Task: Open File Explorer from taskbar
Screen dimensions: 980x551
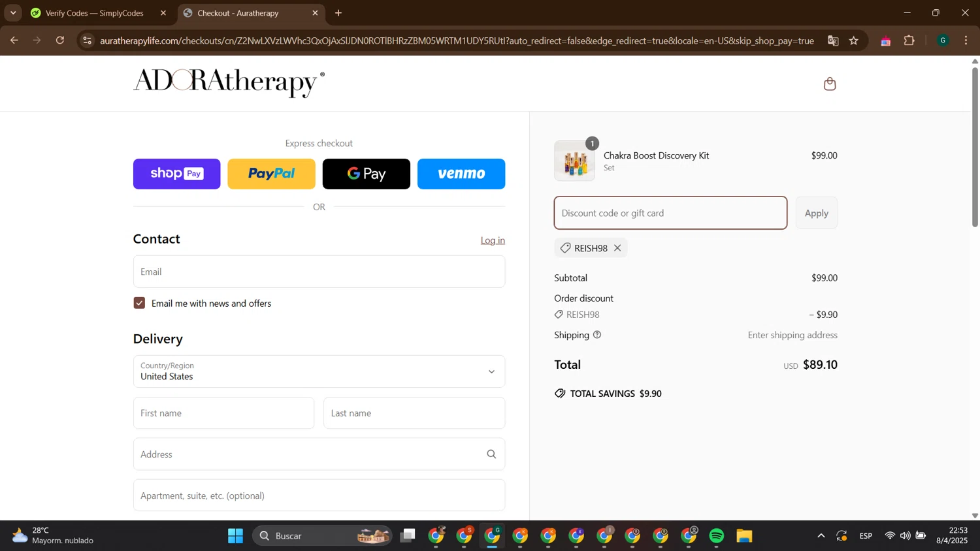Action: [744, 536]
